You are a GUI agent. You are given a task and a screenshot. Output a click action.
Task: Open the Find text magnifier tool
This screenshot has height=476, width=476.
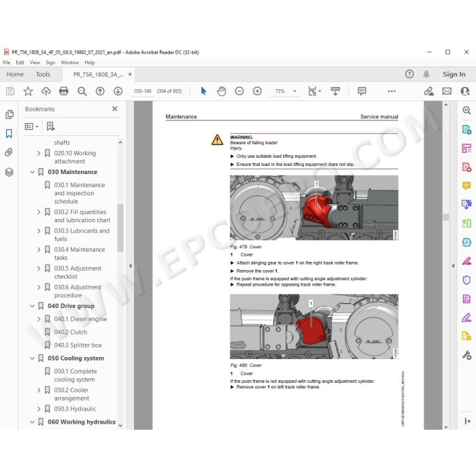pos(82,91)
